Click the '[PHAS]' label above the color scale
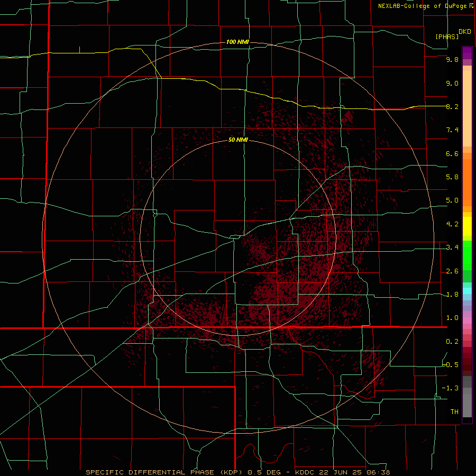 pos(447,36)
